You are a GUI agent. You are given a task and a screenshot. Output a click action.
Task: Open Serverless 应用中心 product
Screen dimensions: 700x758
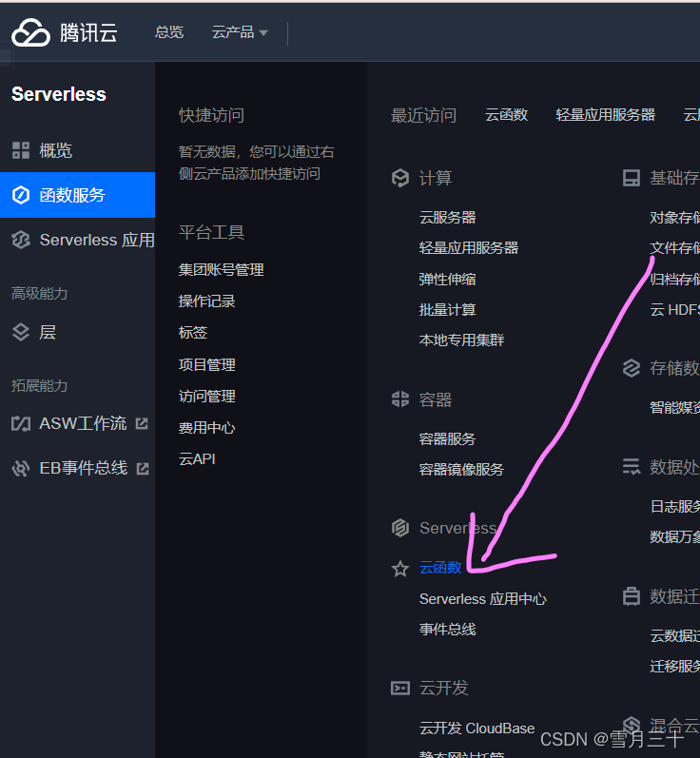(483, 599)
